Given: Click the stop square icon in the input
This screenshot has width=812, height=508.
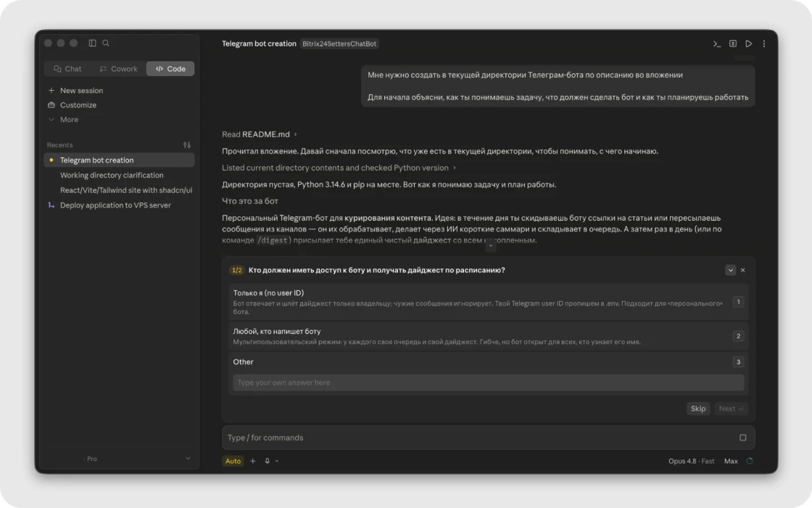Looking at the screenshot, I should pyautogui.click(x=742, y=438).
